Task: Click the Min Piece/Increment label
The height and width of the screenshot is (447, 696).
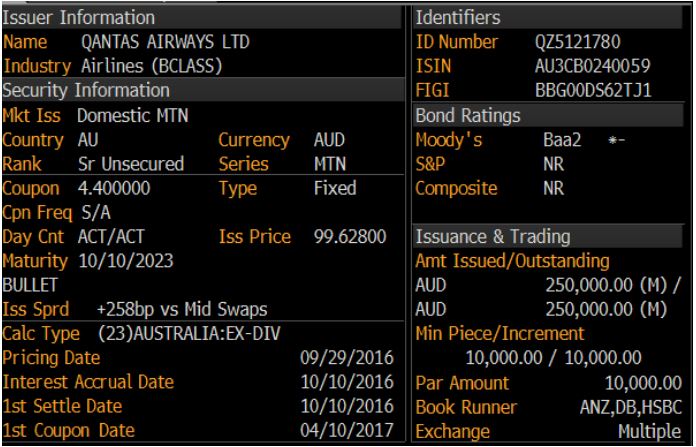Action: pos(500,334)
